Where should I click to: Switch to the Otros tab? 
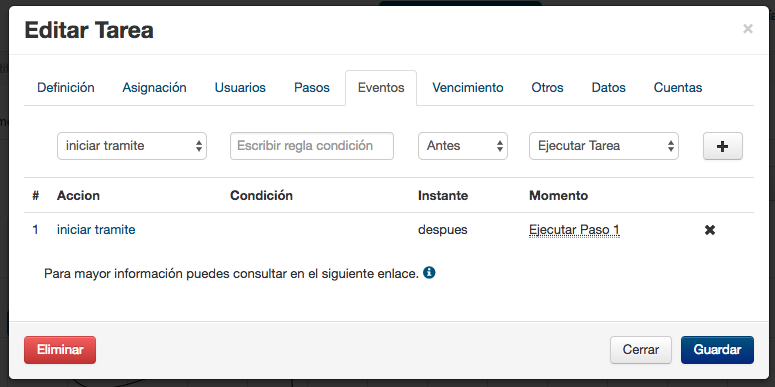[x=548, y=87]
